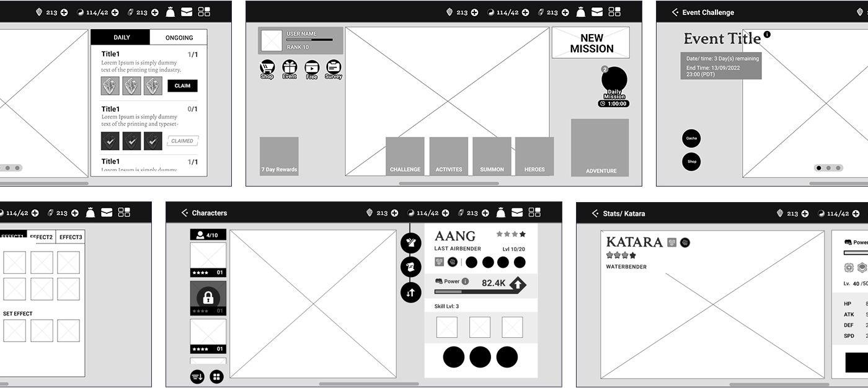The image size is (868, 388).
Task: Open grid menu icon on EFFECT tabs screen
Action: (124, 213)
